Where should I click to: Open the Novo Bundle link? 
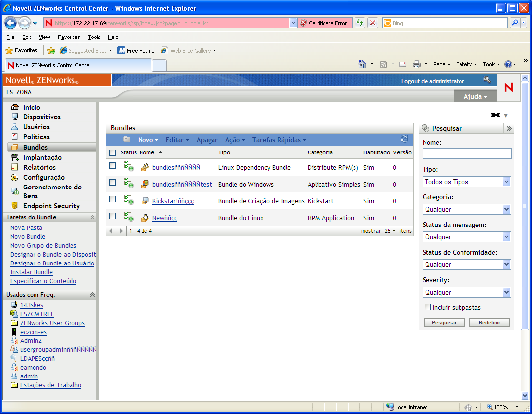point(28,237)
